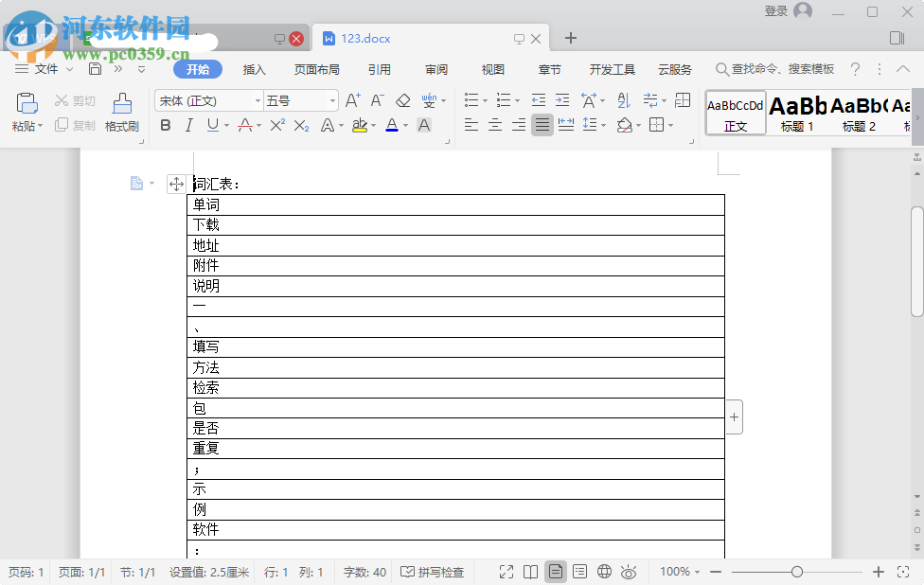Toggle italic formatting

188,125
